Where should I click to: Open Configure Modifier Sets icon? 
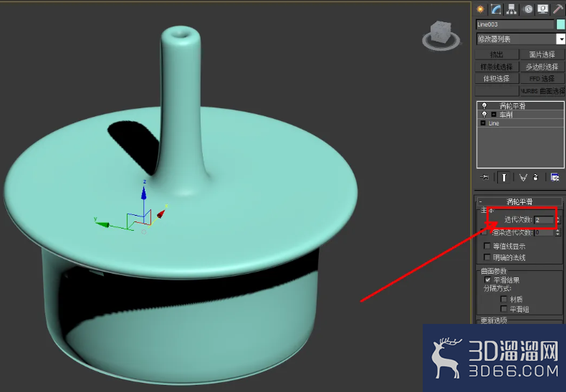[x=555, y=177]
